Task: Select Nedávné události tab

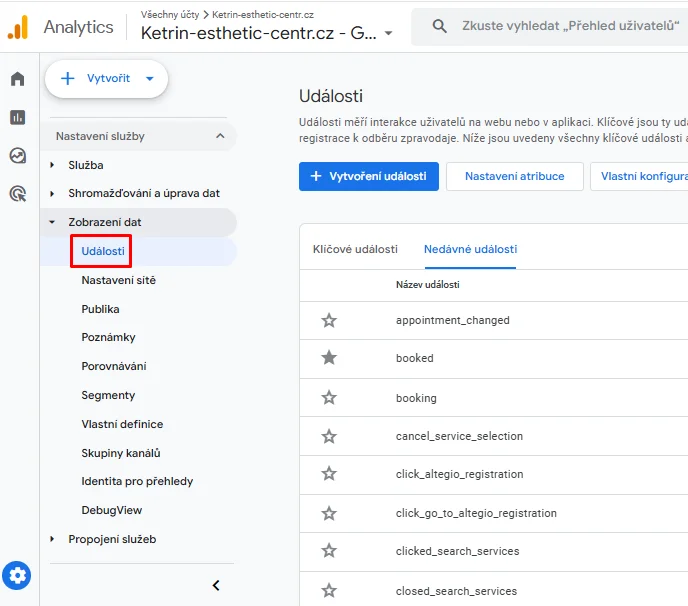Action: (470, 249)
